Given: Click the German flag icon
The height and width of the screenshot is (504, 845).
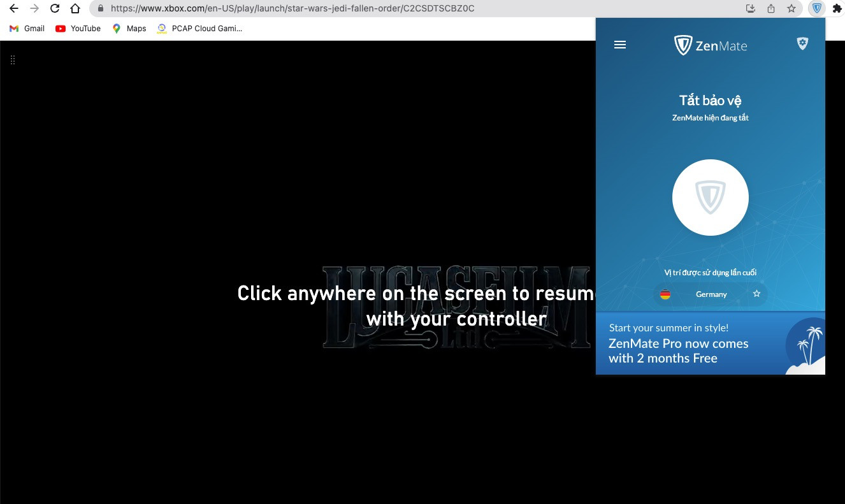Looking at the screenshot, I should coord(665,294).
